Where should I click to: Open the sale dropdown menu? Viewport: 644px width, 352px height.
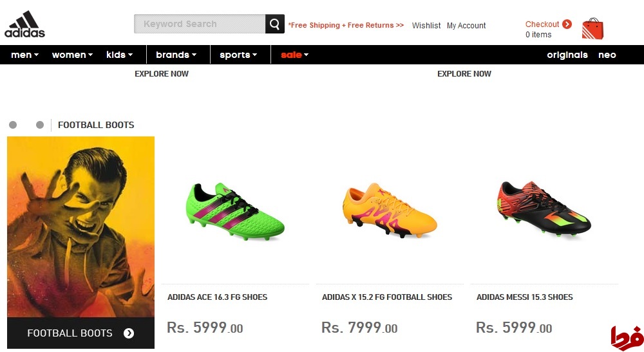294,55
